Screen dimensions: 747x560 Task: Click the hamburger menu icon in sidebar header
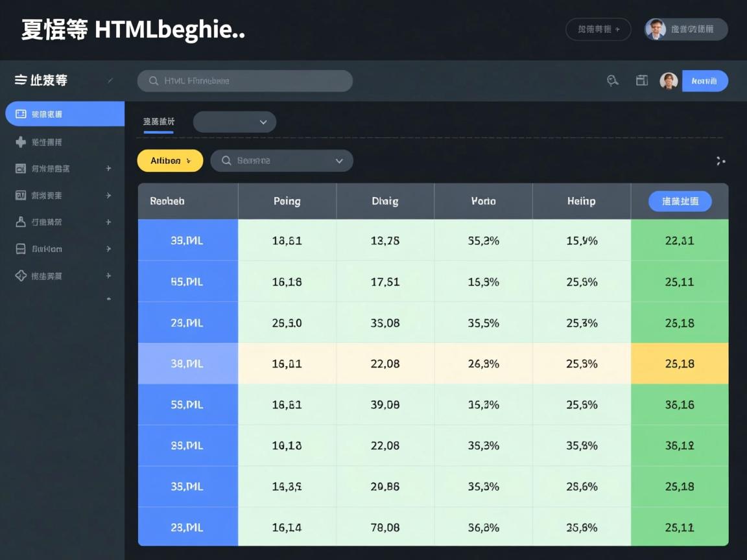[x=21, y=80]
